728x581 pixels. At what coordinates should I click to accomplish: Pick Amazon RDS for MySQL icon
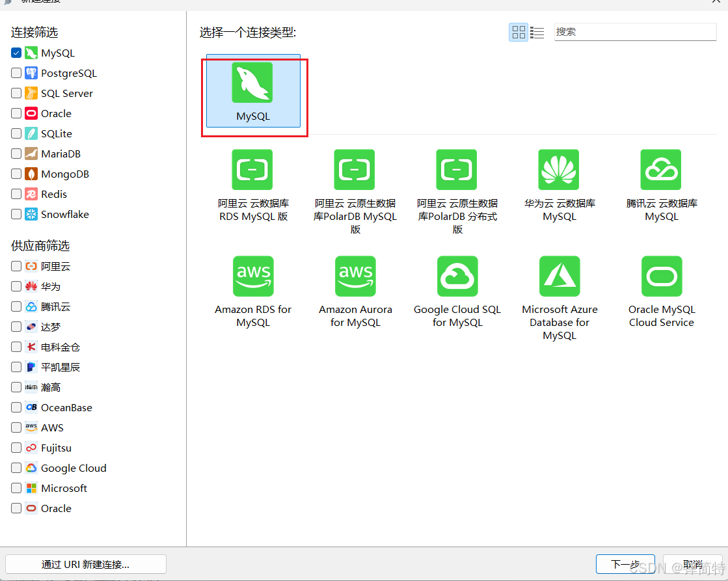coord(253,277)
